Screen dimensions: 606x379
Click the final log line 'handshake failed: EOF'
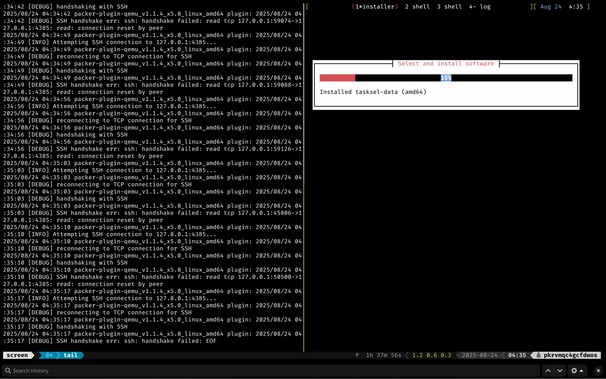[x=109, y=341]
